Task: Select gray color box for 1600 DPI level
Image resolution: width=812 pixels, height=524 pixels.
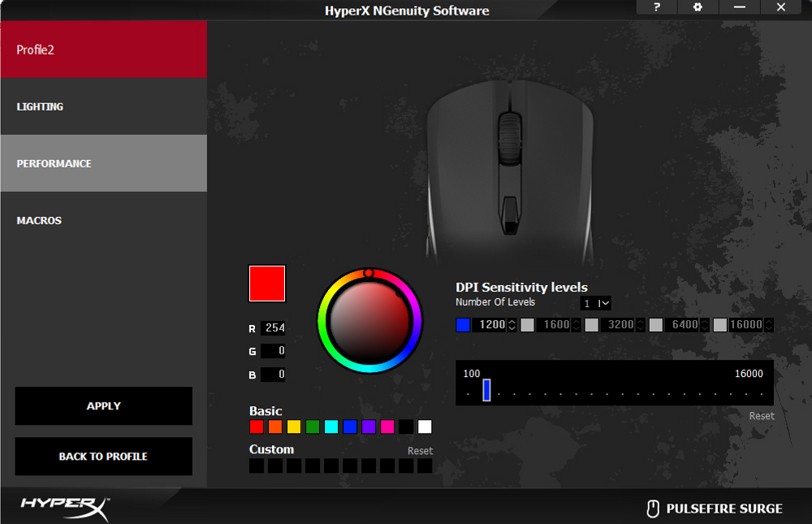Action: tap(527, 325)
